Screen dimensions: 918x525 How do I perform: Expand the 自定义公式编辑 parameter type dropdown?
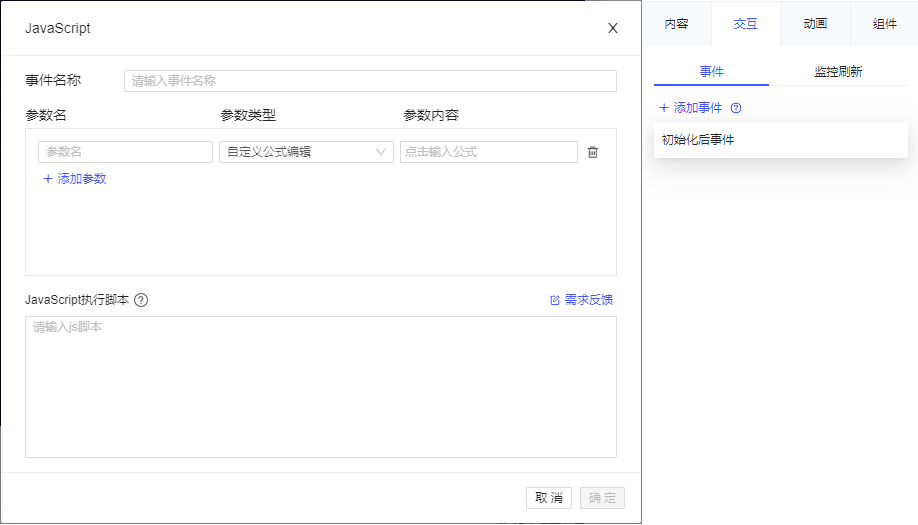tap(306, 152)
